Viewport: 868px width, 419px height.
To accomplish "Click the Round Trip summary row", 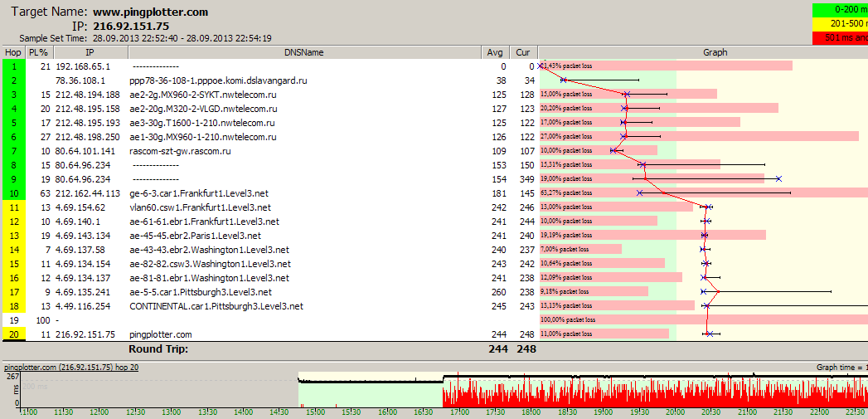I will click(158, 349).
